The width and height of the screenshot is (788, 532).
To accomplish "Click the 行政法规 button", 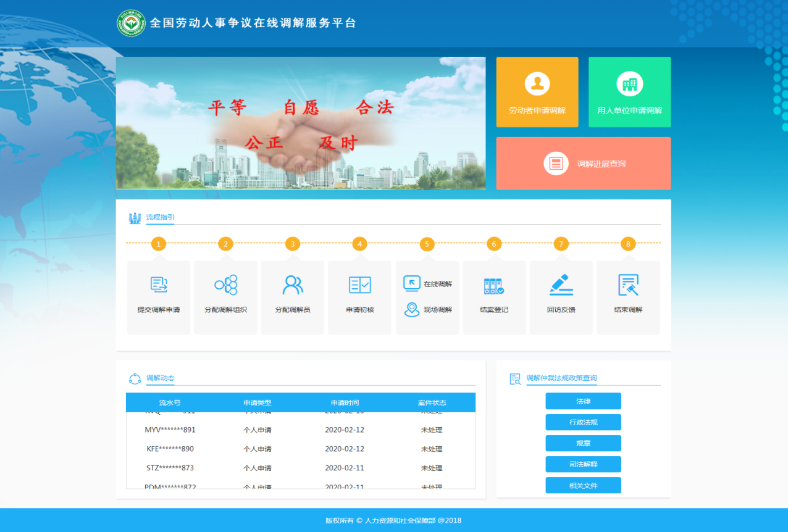I will [583, 422].
